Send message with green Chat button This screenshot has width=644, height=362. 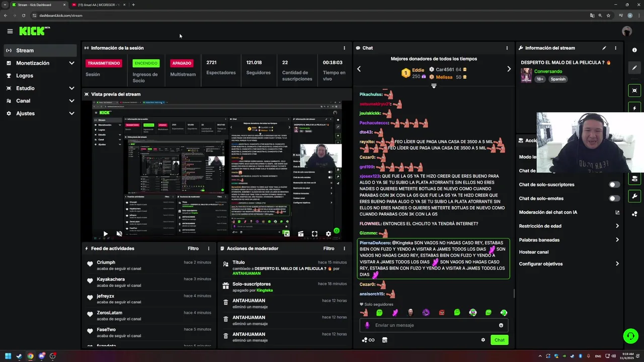tap(499, 340)
